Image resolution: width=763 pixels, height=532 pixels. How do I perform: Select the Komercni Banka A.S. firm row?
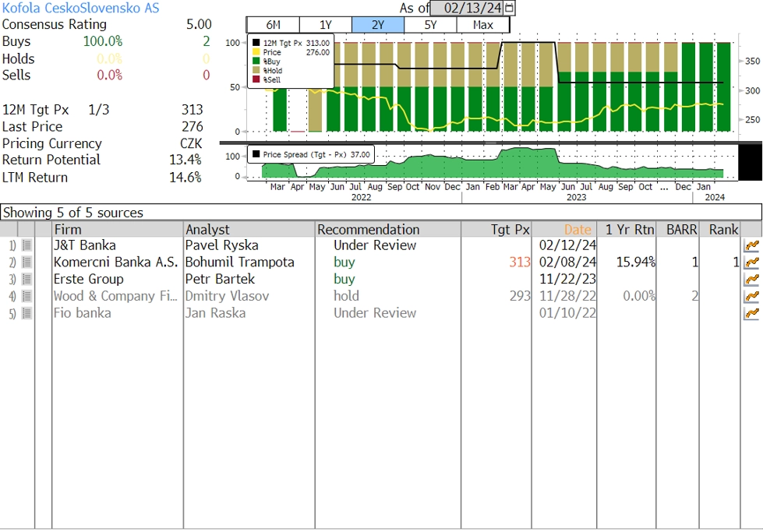pos(115,262)
